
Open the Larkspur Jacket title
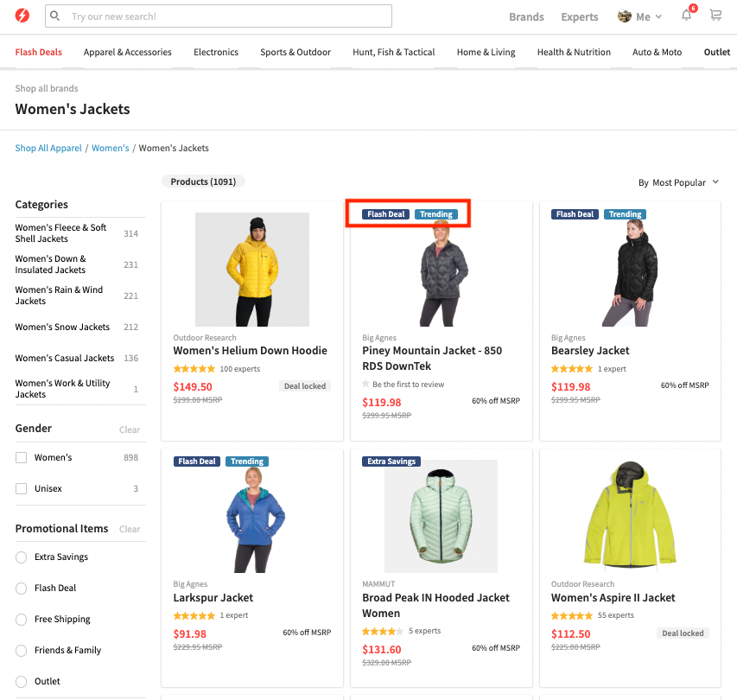pos(213,598)
